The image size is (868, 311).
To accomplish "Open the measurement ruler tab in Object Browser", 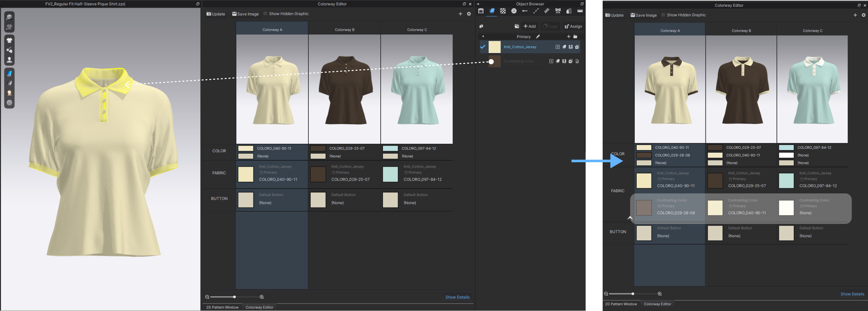I will coord(580,11).
